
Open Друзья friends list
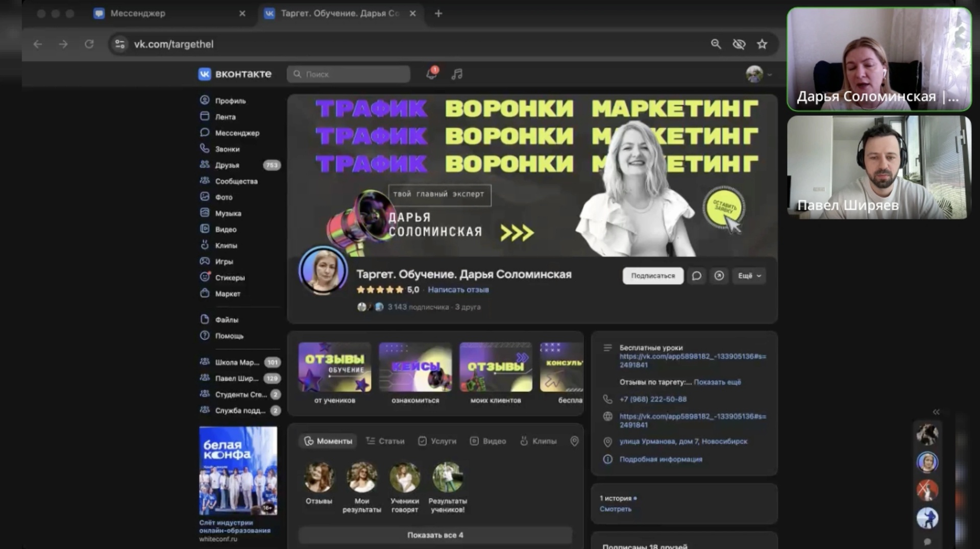point(240,165)
